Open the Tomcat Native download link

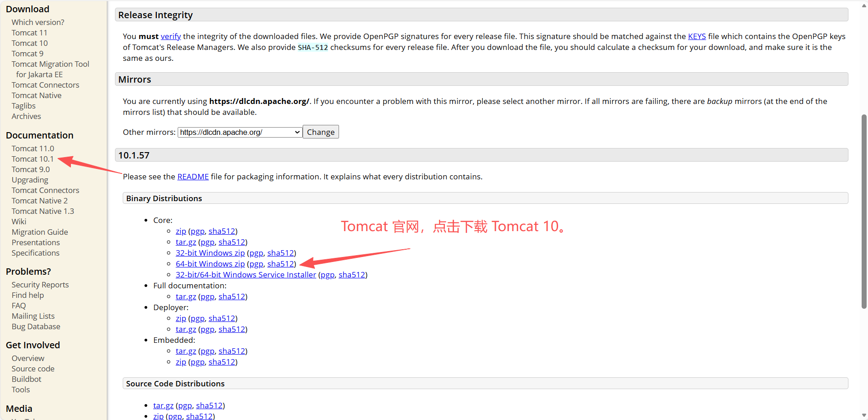pos(37,95)
